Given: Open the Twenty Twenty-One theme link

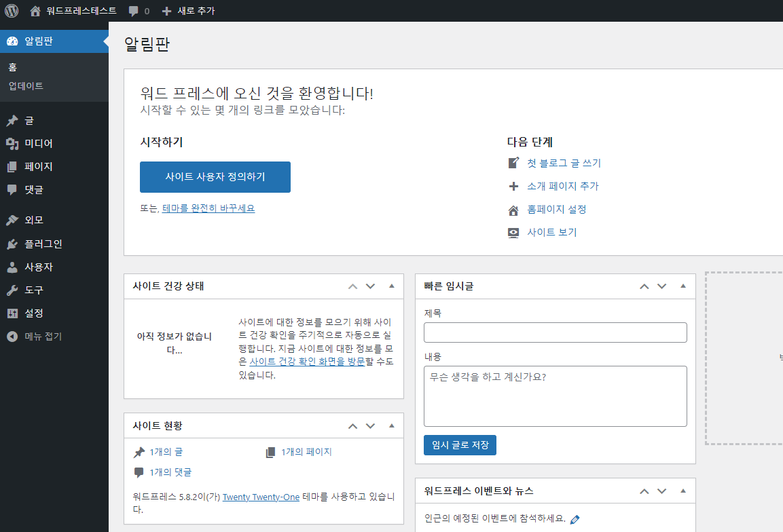Looking at the screenshot, I should pos(261,497).
